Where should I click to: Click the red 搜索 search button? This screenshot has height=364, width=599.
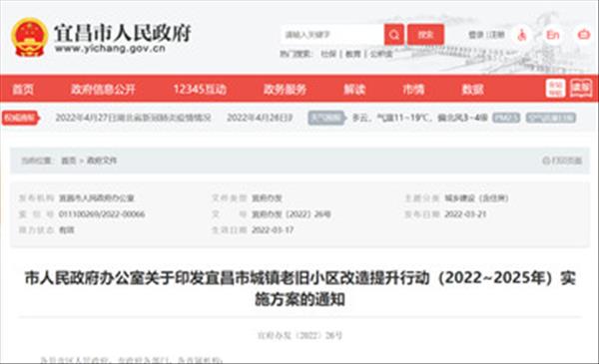(425, 35)
